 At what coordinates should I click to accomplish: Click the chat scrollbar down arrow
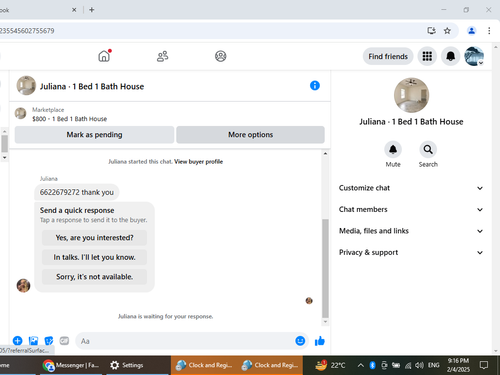tap(325, 322)
